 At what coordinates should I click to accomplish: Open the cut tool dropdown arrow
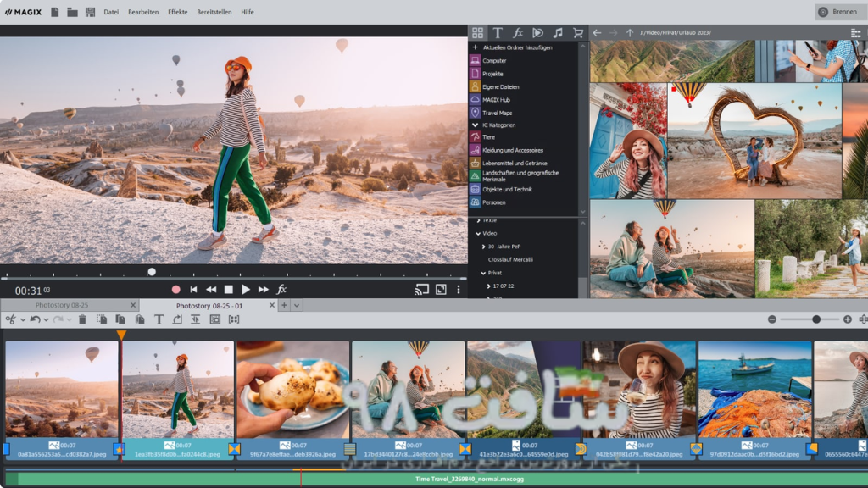23,319
